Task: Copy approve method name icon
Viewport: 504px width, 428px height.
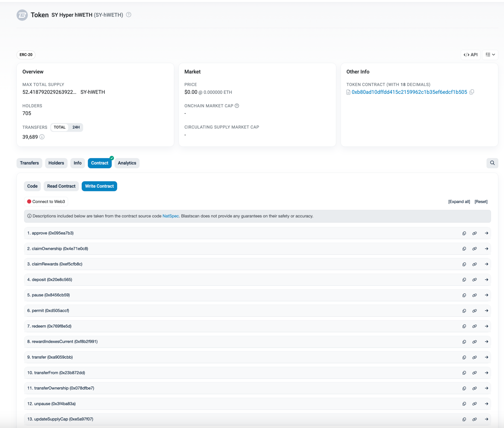Action: click(x=464, y=233)
